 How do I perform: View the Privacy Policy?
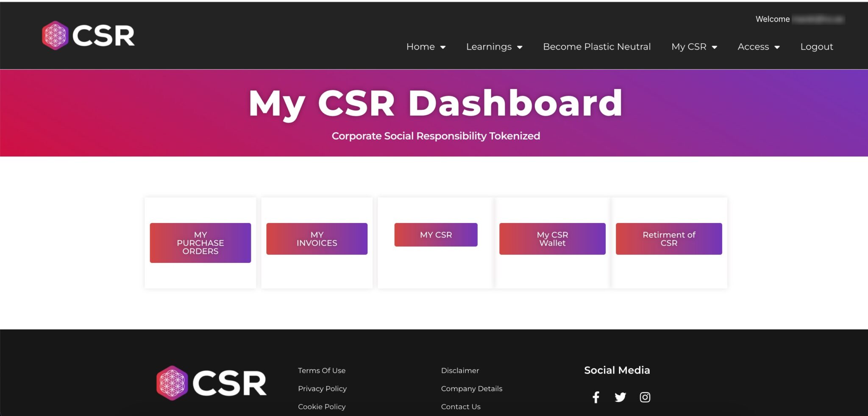pos(322,388)
